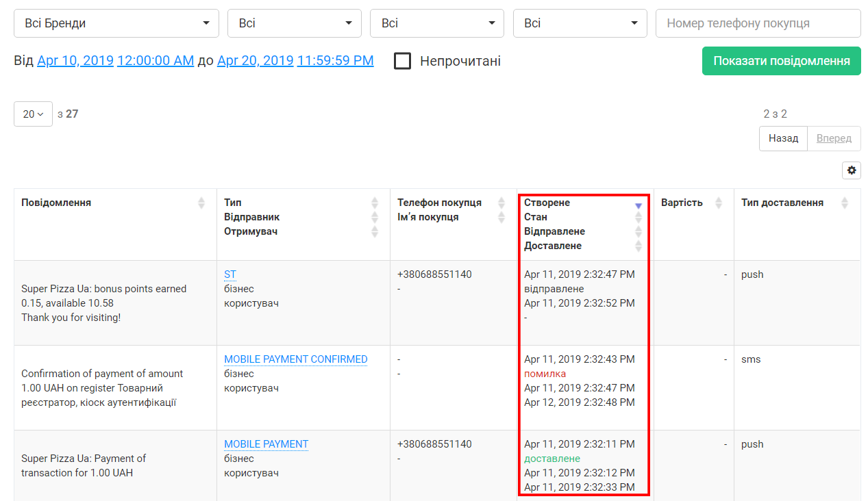Sort by Тип доставлення arrows
868x501 pixels.
845,203
